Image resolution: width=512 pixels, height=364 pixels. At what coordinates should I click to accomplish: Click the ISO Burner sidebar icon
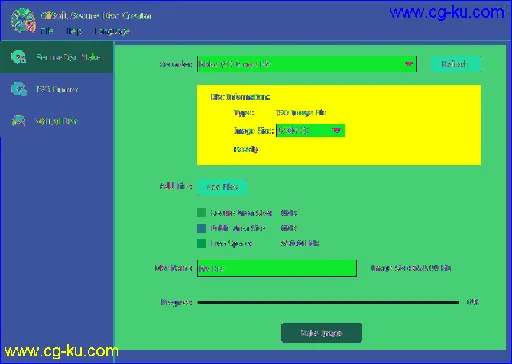pyautogui.click(x=18, y=89)
